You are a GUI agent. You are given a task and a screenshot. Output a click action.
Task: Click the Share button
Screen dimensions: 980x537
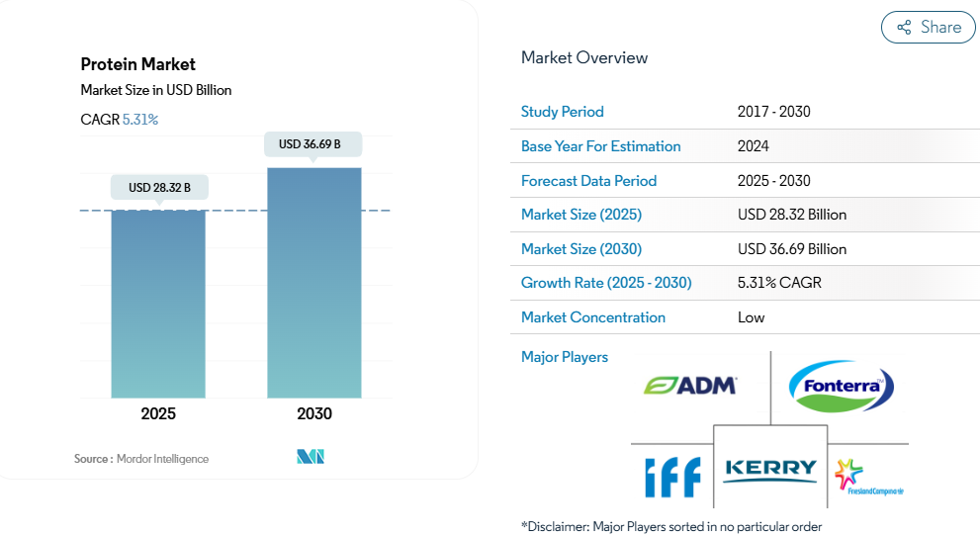tap(929, 28)
